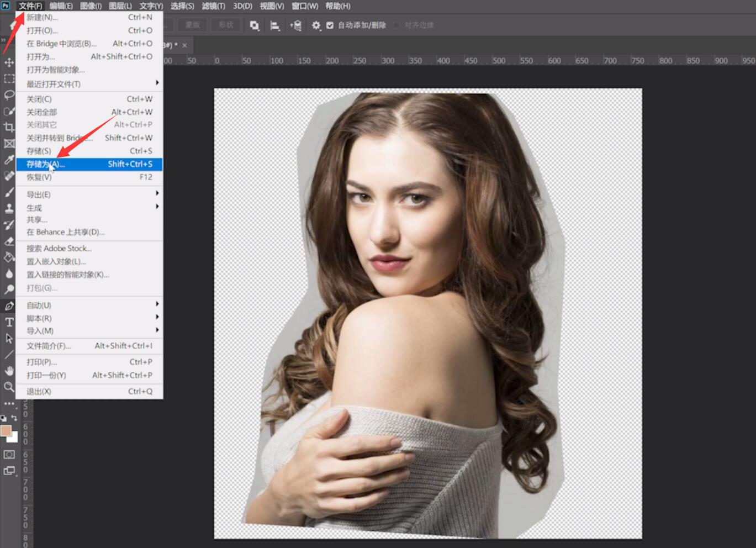Expand the 最近打开文件(T) submenu
This screenshot has height=548, width=756.
[x=89, y=84]
